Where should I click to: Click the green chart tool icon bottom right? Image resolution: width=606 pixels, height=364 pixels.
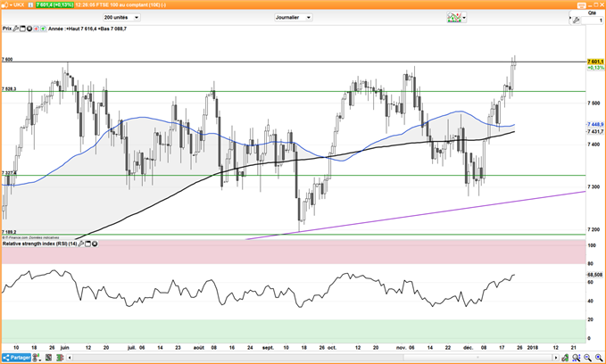(x=565, y=358)
